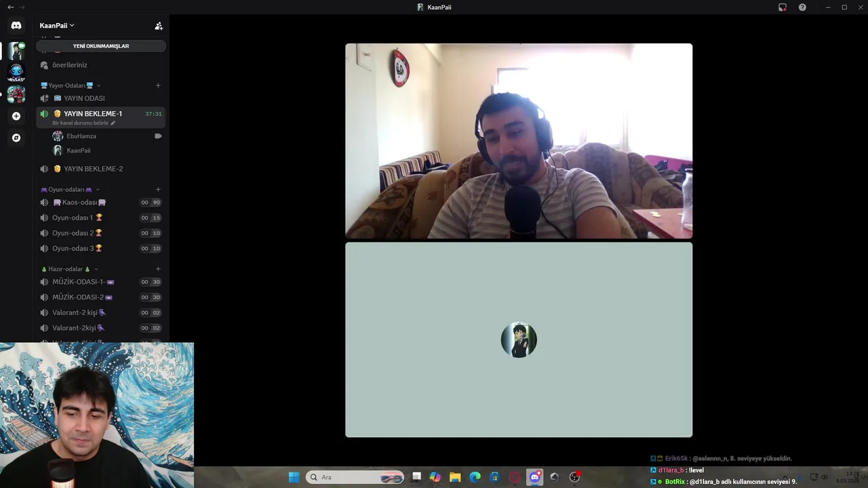Click KaanPaii in the voice channel list

click(107, 150)
